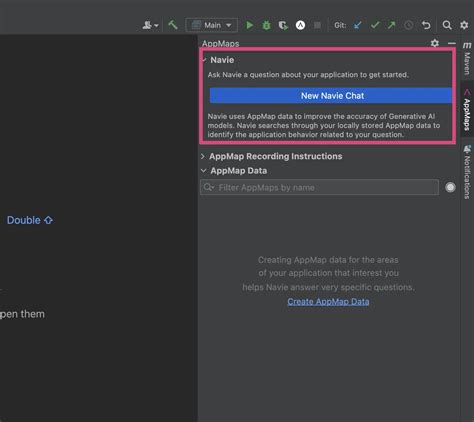Image resolution: width=474 pixels, height=422 pixels.
Task: Update project with blue Git arrow
Action: (x=358, y=25)
